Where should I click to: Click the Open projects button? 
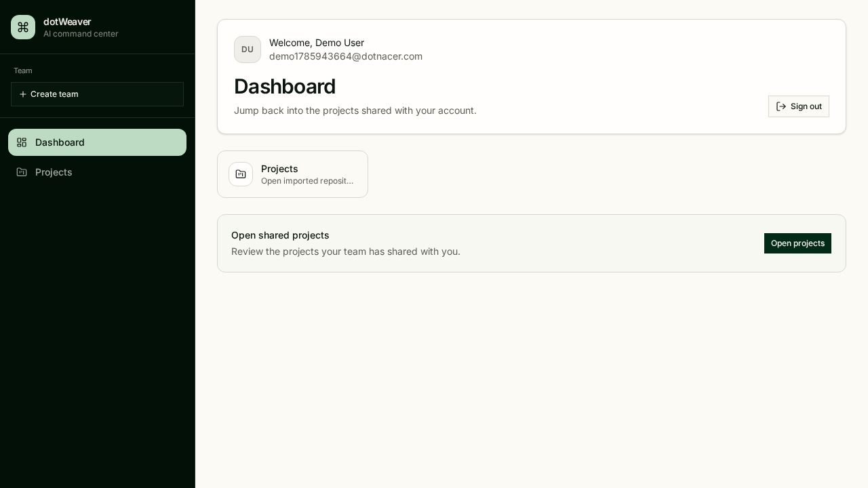(x=797, y=243)
